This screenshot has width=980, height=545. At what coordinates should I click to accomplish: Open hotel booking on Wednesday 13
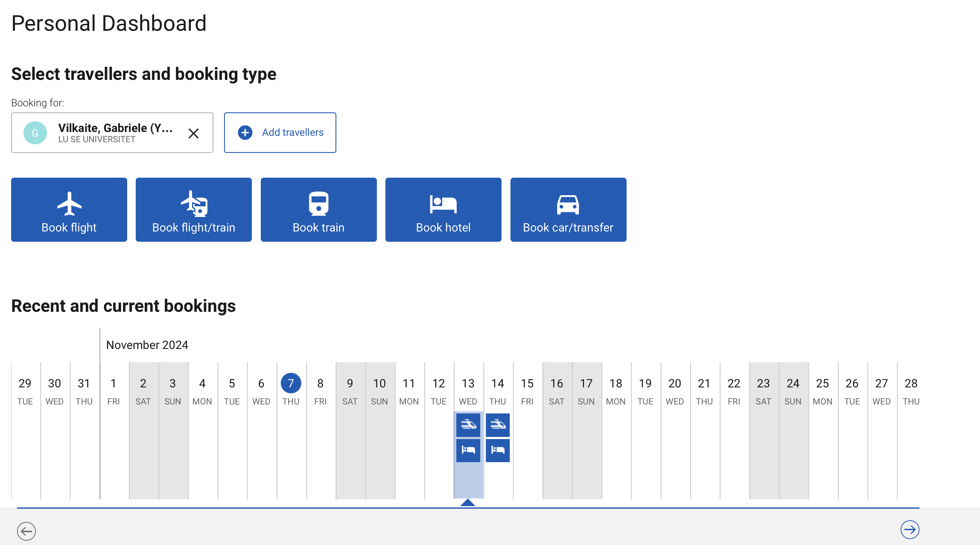[468, 450]
